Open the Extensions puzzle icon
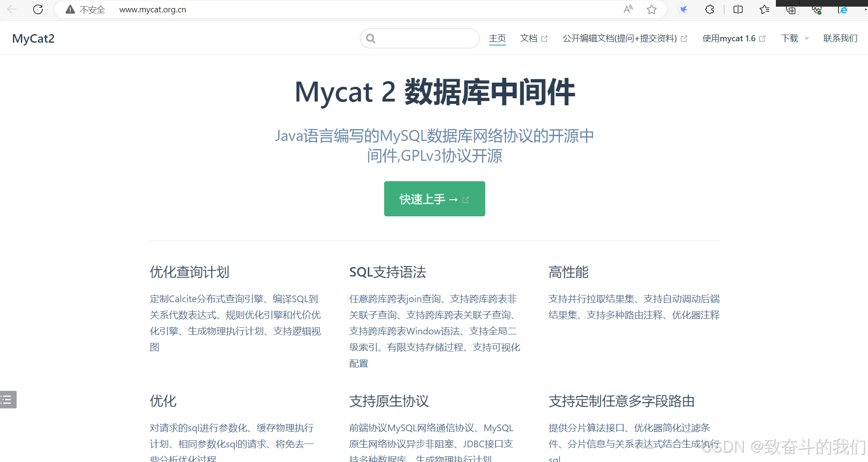The image size is (868, 462). point(709,9)
